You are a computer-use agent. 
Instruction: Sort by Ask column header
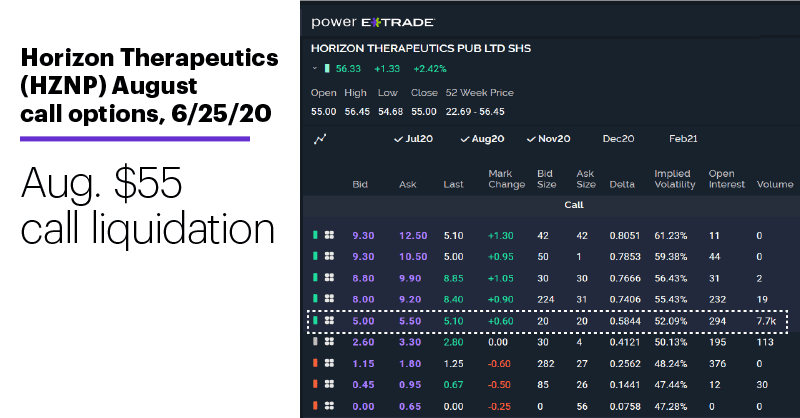(x=408, y=184)
